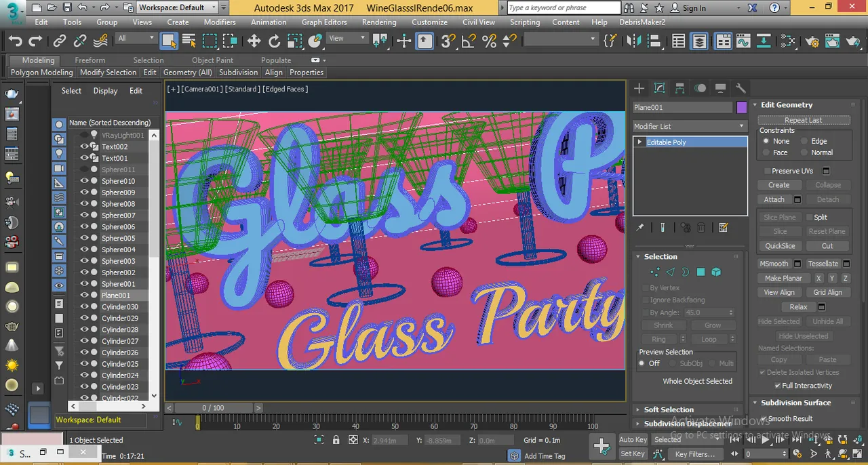Select Vertex sub-object level icon

tap(654, 272)
